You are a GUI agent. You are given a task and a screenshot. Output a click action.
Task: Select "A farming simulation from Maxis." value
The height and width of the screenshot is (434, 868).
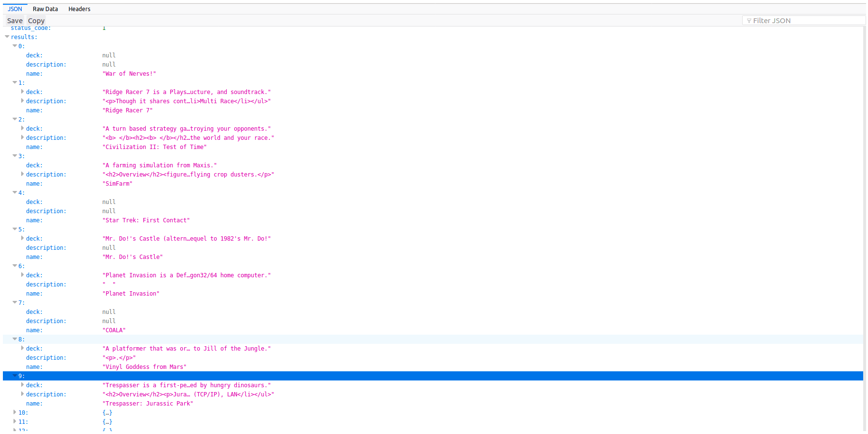click(160, 165)
